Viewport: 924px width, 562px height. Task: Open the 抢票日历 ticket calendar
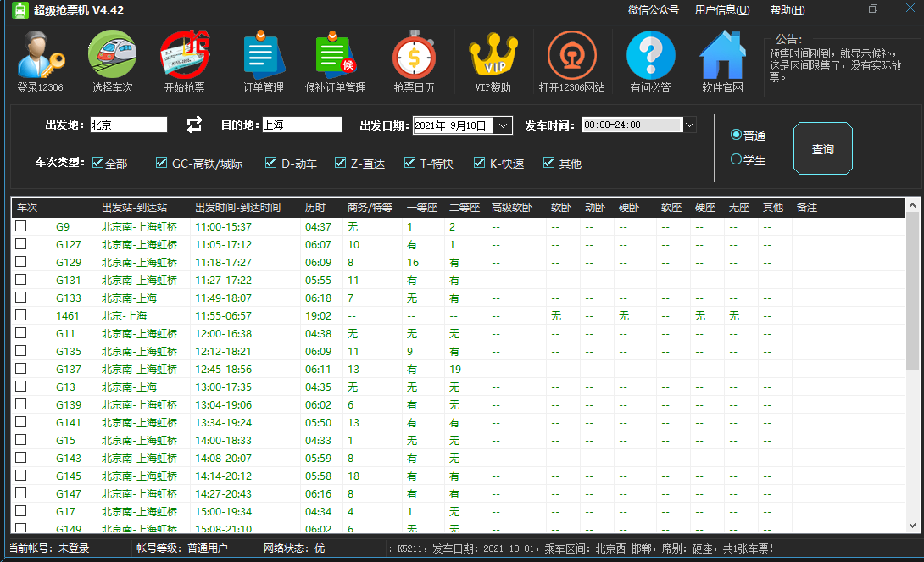click(x=415, y=61)
